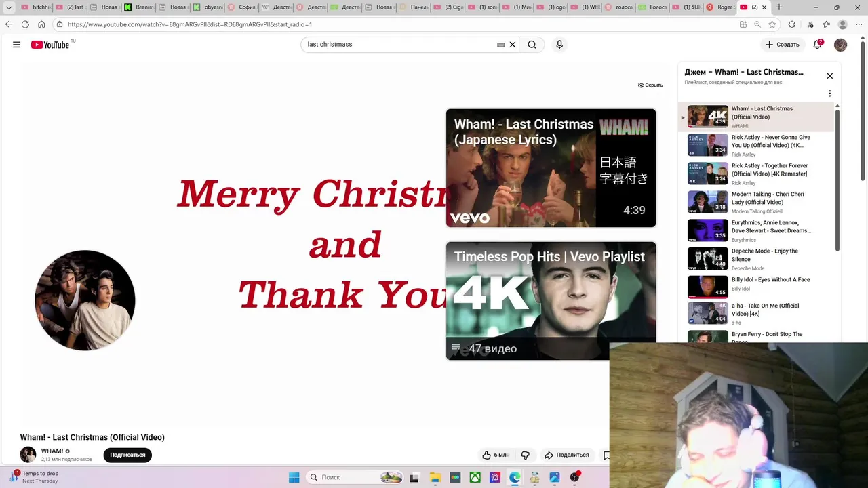
Task: Focus the YouTube search field
Action: point(400,45)
